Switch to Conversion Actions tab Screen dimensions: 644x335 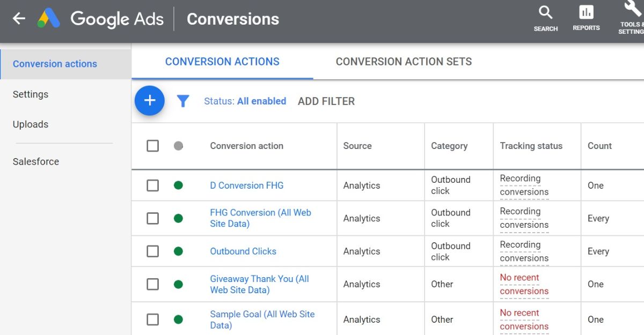point(222,62)
